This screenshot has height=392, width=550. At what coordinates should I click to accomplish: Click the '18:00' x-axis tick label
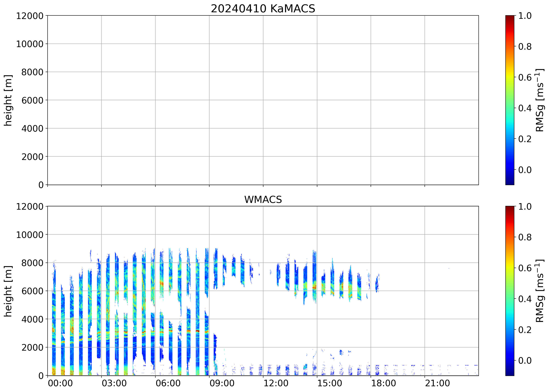tap(384, 383)
